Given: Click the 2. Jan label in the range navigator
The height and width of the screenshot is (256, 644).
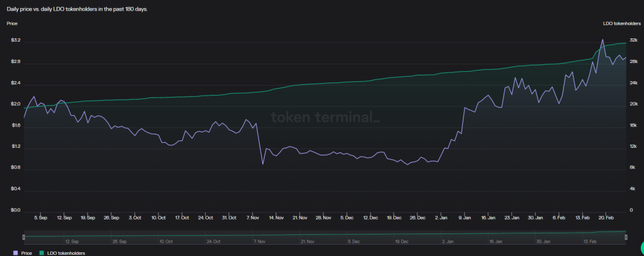Looking at the screenshot, I should coord(448,242).
